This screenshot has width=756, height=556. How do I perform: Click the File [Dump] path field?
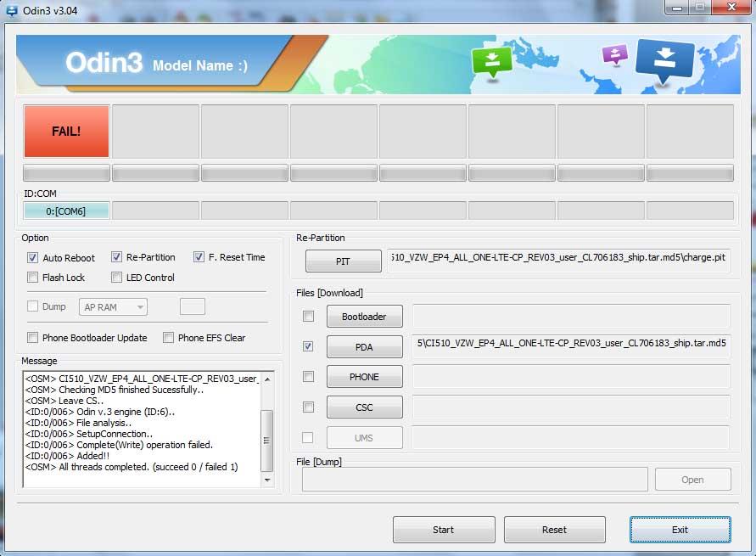click(x=474, y=480)
